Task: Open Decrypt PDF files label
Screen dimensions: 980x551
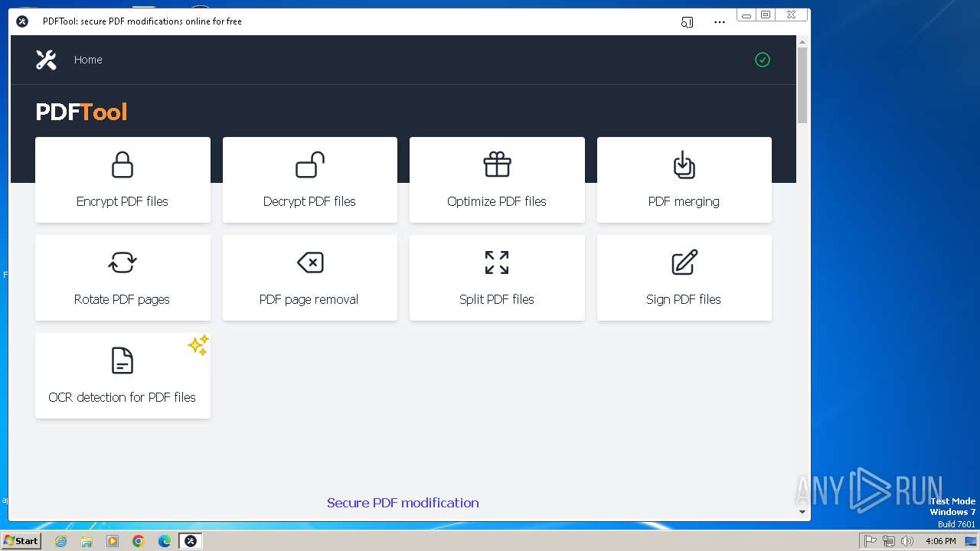Action: point(309,201)
